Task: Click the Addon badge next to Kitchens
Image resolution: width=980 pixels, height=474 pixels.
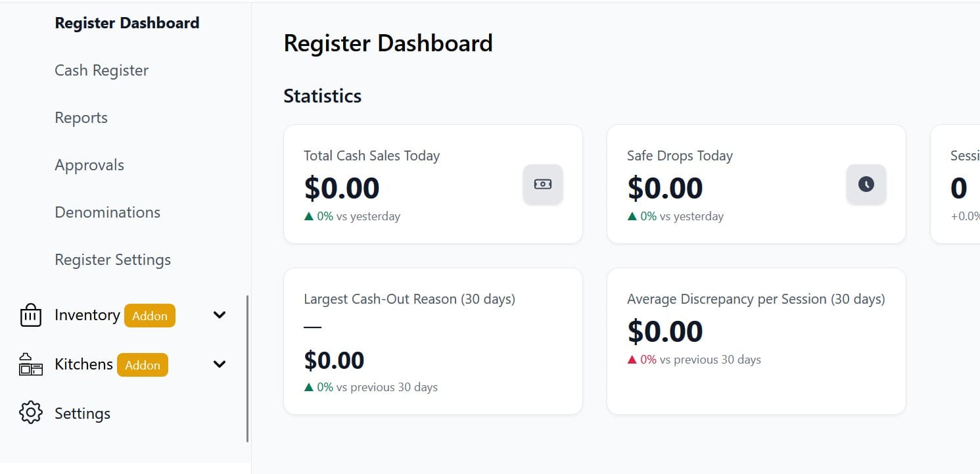Action: tap(143, 365)
